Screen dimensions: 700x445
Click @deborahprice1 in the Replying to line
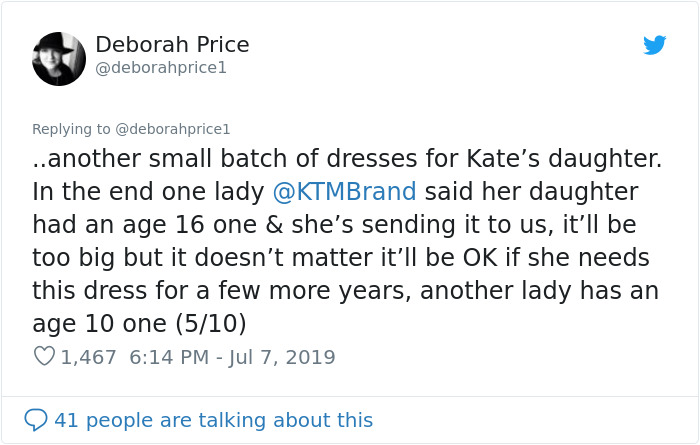click(x=173, y=129)
